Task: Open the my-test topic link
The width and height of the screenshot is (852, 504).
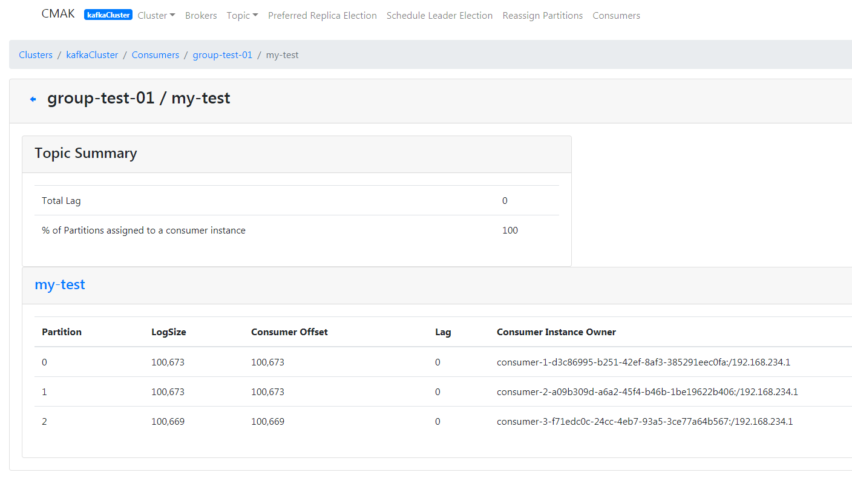Action: click(x=60, y=284)
